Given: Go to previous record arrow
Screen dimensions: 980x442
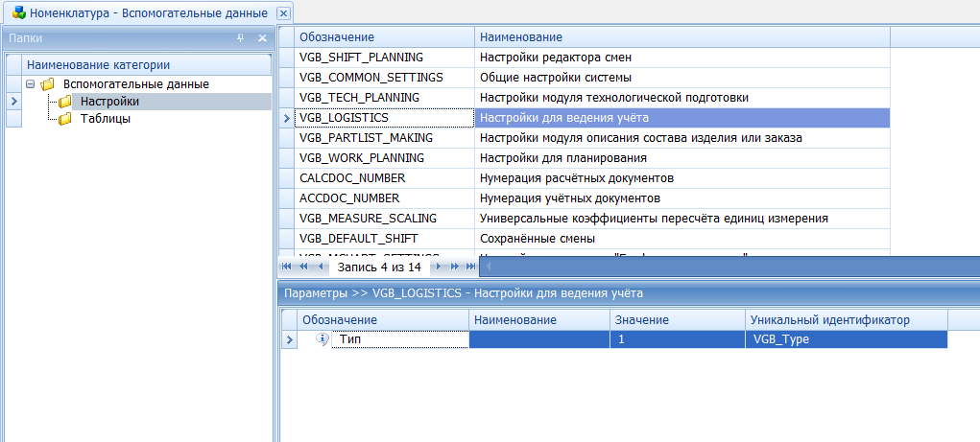Looking at the screenshot, I should click(x=322, y=267).
